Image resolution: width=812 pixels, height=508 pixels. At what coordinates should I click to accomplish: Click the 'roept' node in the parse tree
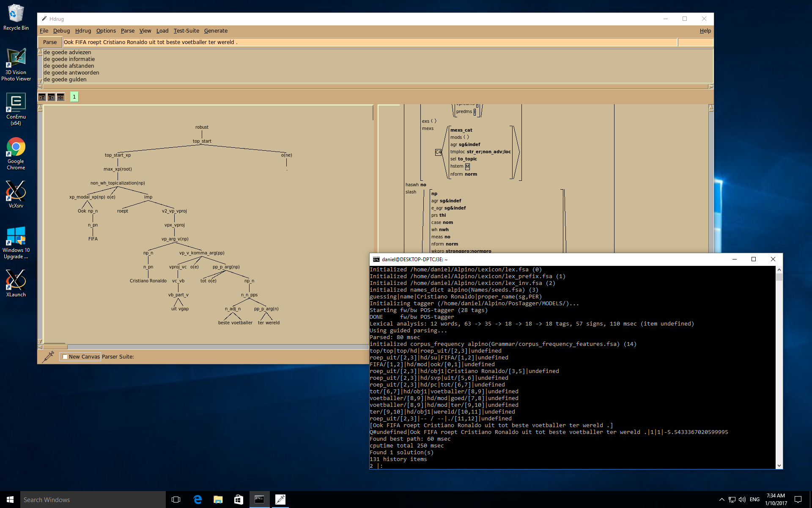click(x=123, y=210)
